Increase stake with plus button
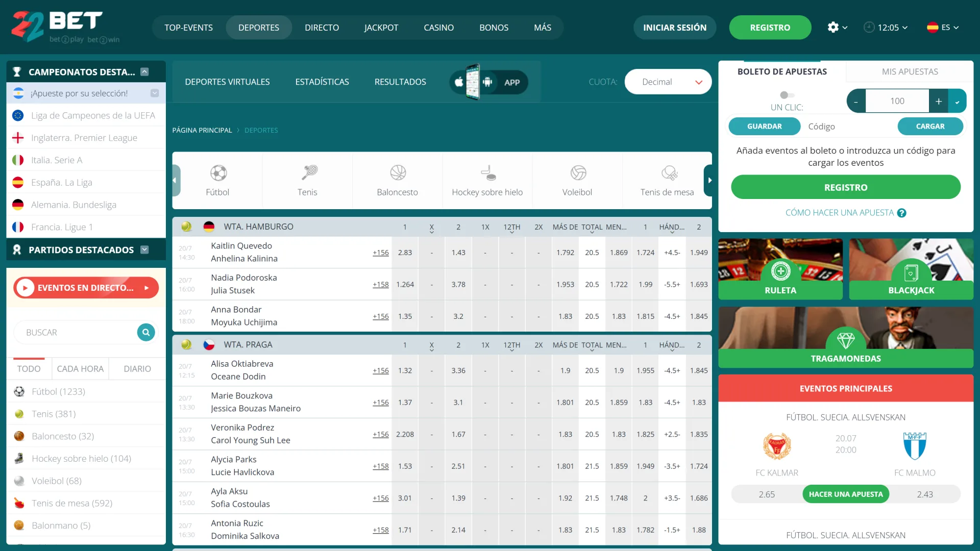Screen dimensions: 980x551 [x=939, y=101]
